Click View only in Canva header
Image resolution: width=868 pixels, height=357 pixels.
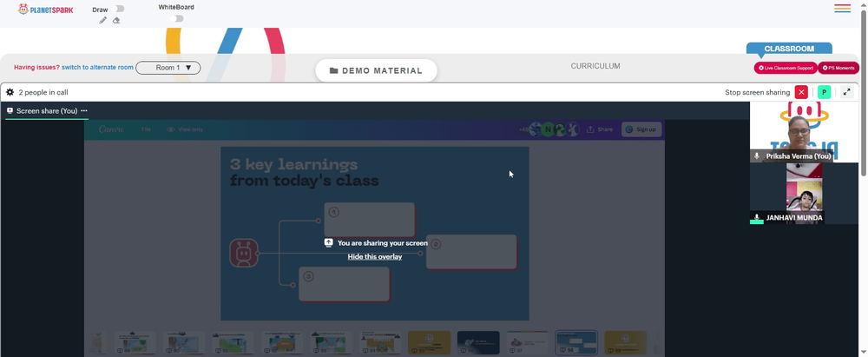[x=185, y=129]
